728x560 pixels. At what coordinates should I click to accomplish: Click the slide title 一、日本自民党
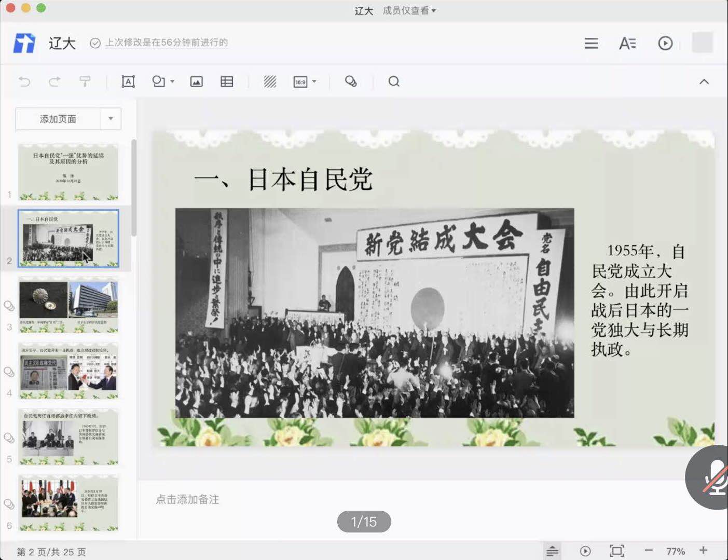[283, 180]
